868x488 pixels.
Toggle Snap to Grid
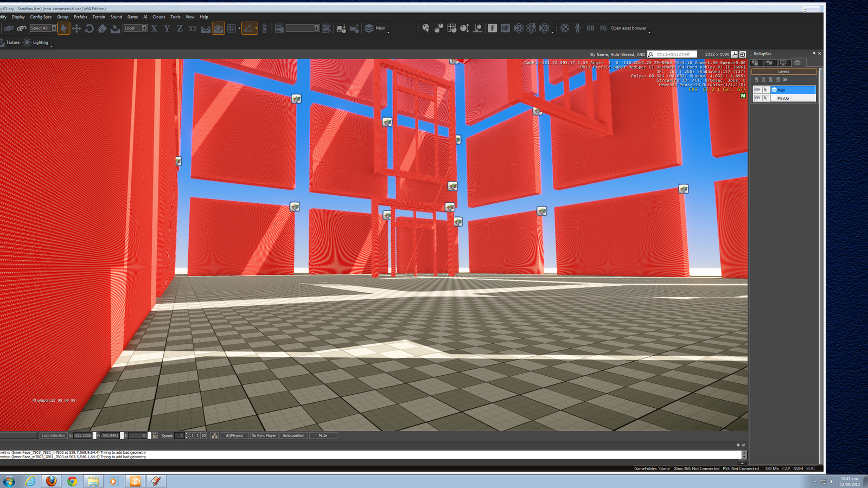[x=232, y=28]
